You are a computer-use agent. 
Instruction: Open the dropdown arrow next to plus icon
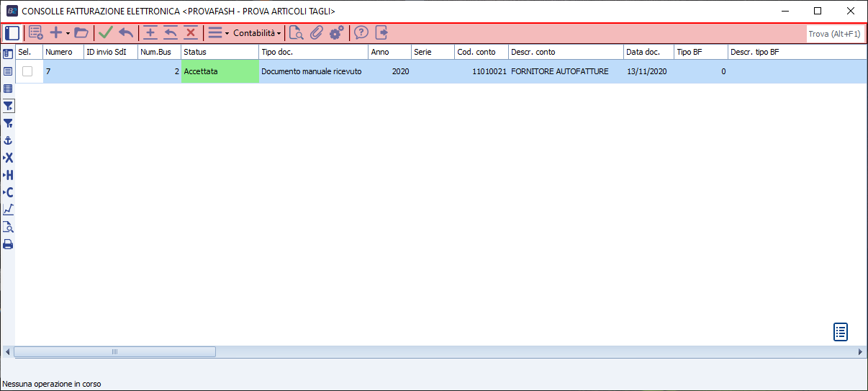point(68,33)
